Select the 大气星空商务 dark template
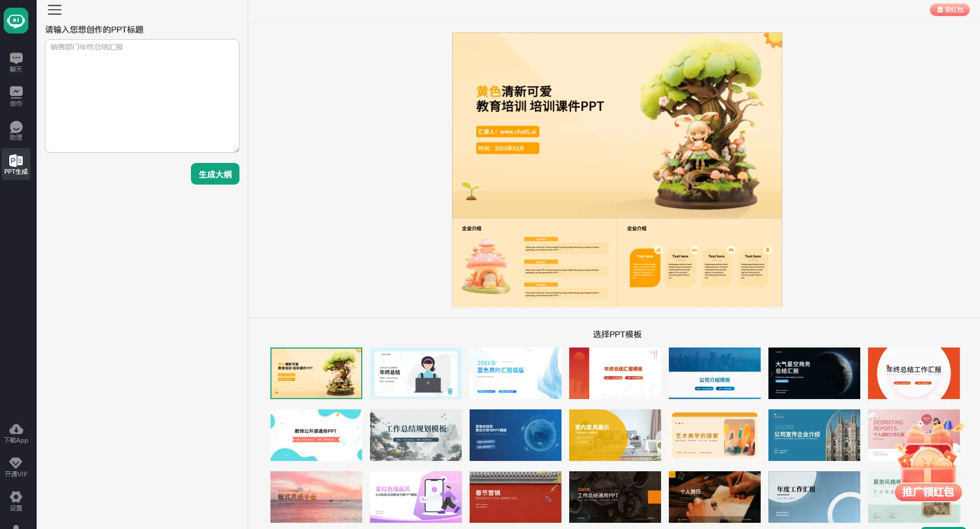 [x=814, y=373]
